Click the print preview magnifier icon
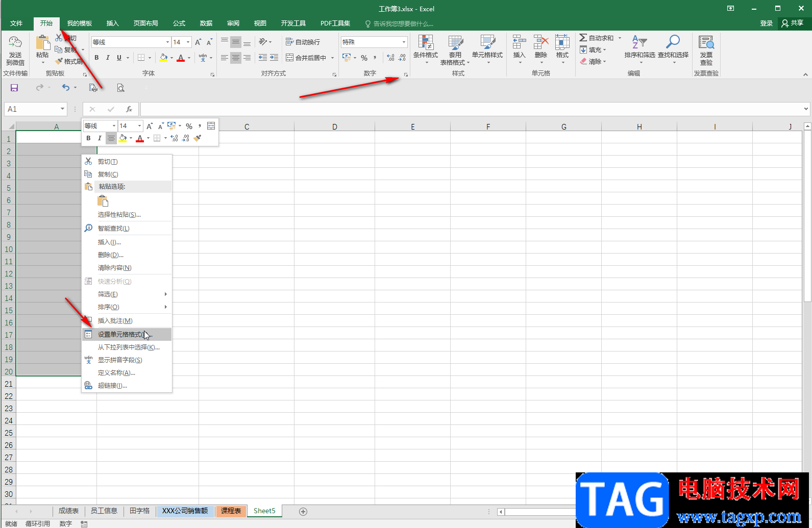The height and width of the screenshot is (528, 812). [120, 88]
